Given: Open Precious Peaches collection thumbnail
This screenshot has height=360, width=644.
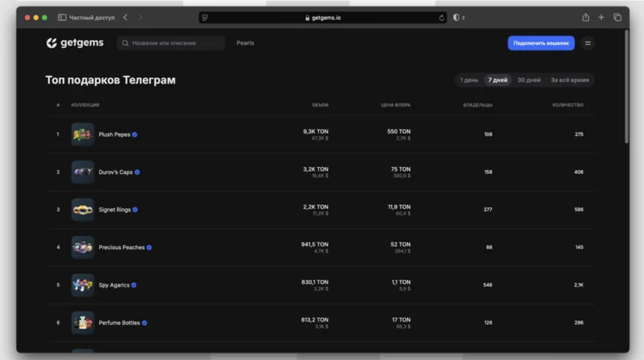Looking at the screenshot, I should (83, 247).
